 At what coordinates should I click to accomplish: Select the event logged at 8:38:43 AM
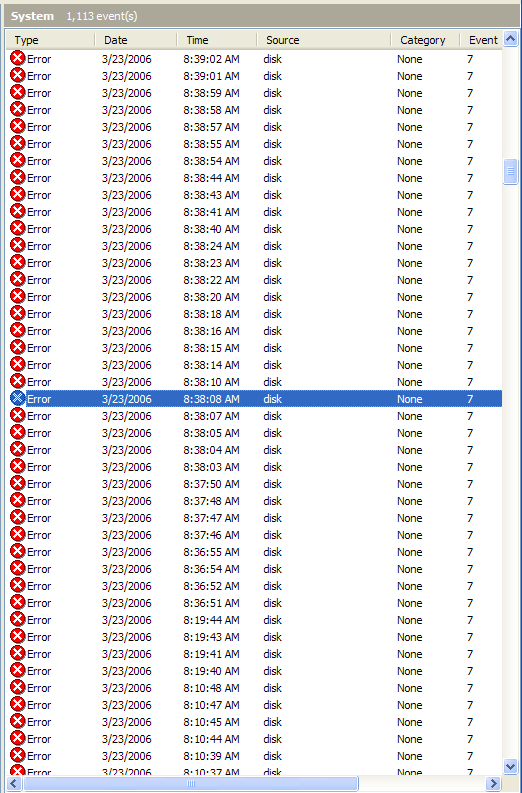254,195
